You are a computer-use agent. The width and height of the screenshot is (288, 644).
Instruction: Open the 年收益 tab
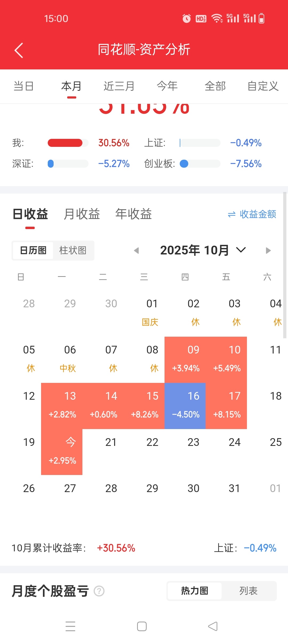[x=134, y=214]
